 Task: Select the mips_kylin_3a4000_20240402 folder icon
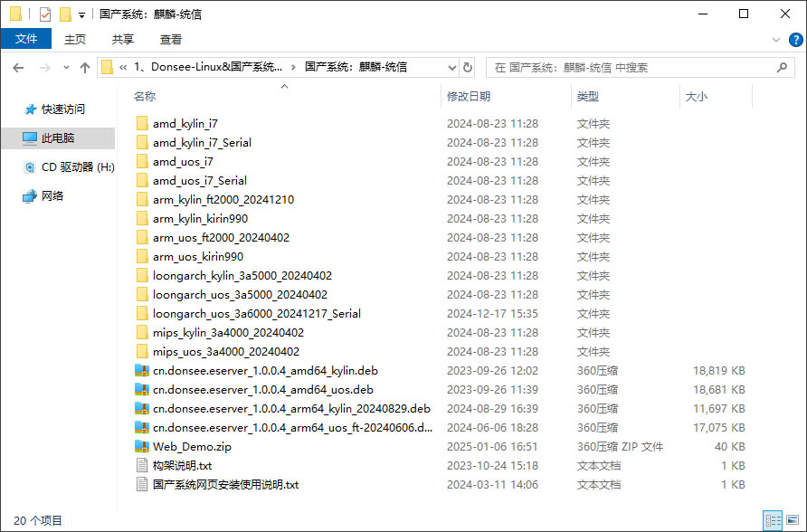[143, 333]
